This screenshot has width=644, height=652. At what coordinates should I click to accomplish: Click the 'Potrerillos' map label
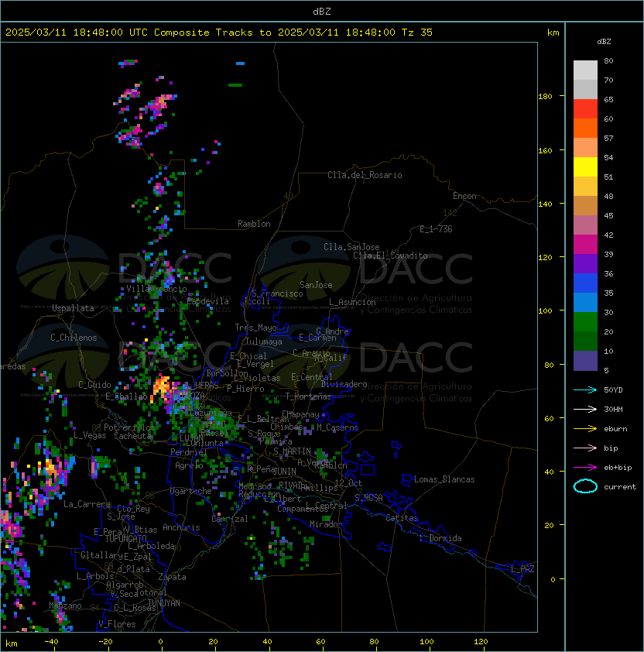pos(129,427)
